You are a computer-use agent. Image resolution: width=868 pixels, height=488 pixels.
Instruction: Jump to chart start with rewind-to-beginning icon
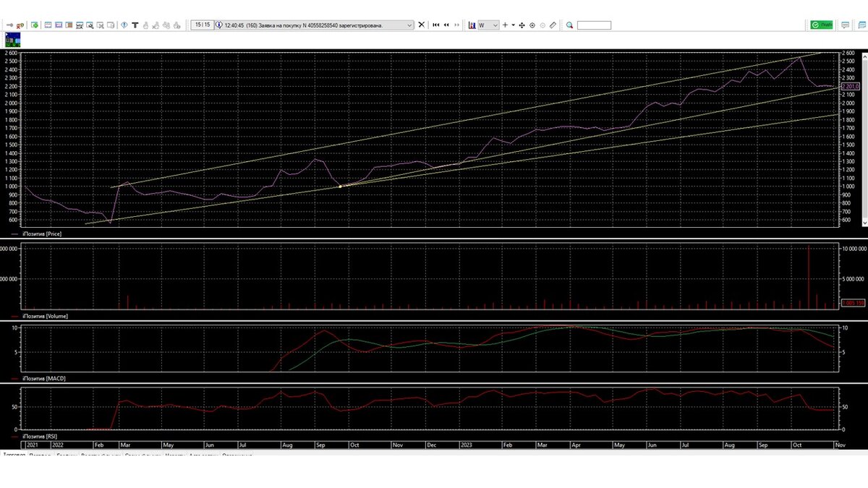[436, 25]
